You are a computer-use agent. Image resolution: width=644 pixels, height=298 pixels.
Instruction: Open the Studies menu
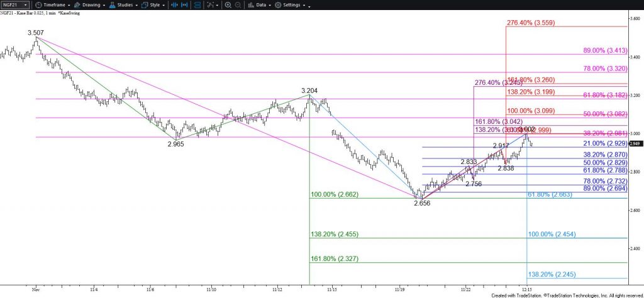point(124,5)
